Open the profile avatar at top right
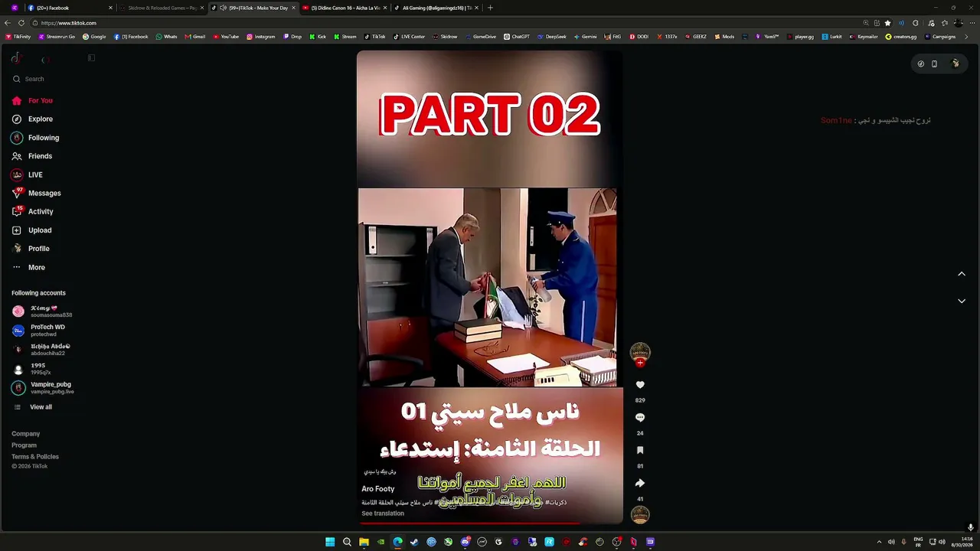The width and height of the screenshot is (980, 551). click(x=955, y=64)
